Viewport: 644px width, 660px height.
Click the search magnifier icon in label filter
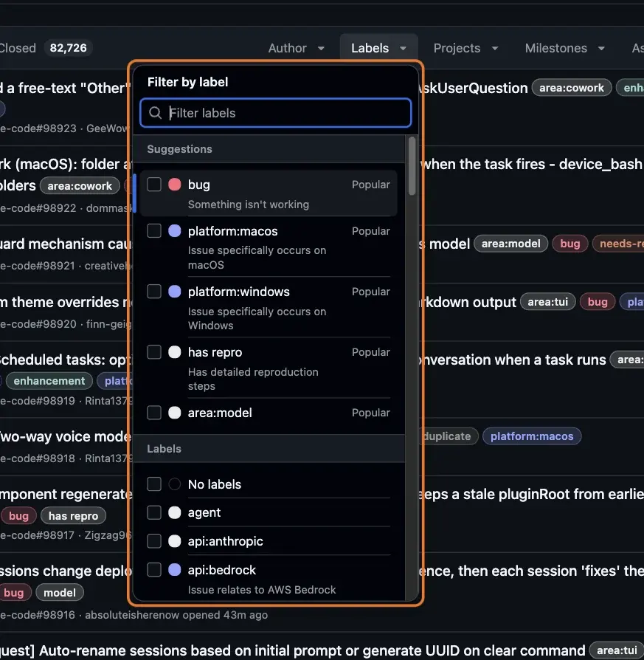155,113
